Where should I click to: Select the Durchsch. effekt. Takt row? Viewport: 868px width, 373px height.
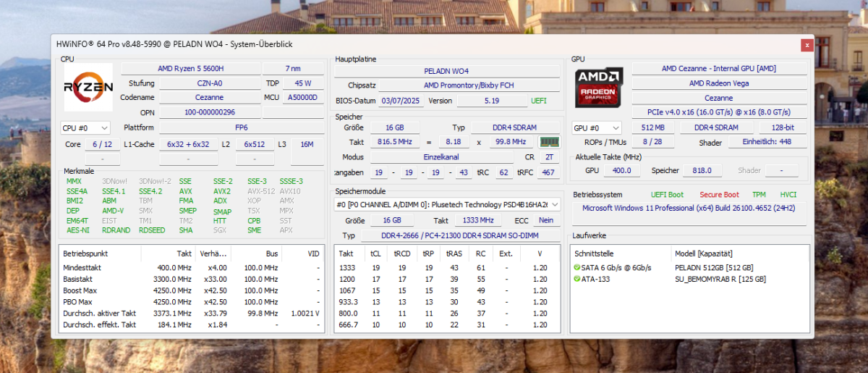(x=192, y=325)
